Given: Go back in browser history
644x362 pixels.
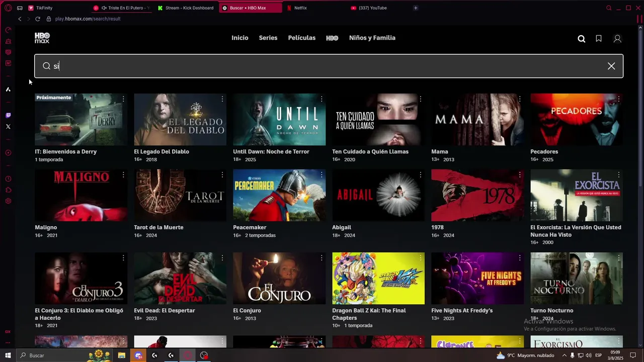Looking at the screenshot, I should click(20, 19).
